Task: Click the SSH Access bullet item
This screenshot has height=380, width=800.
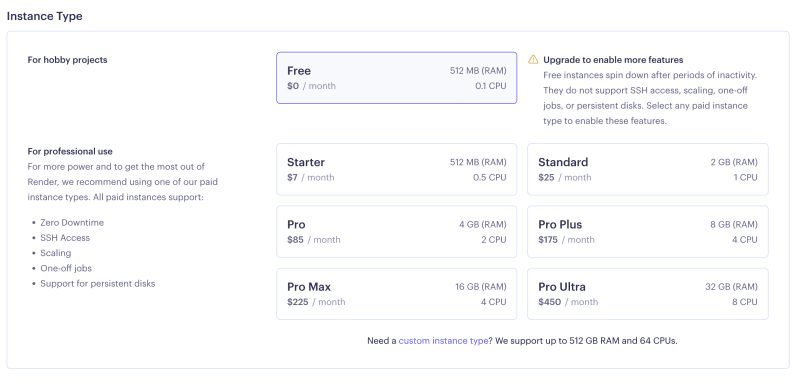Action: pos(65,238)
